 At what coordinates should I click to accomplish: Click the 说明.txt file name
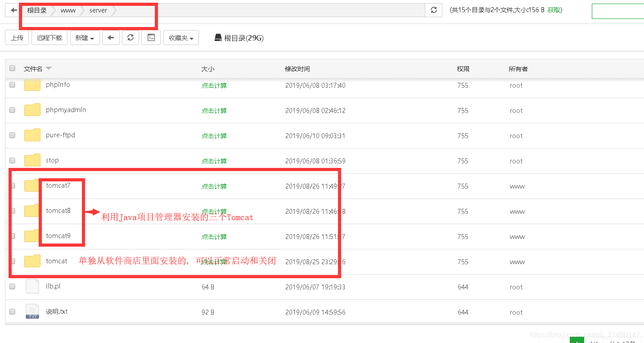(x=57, y=311)
